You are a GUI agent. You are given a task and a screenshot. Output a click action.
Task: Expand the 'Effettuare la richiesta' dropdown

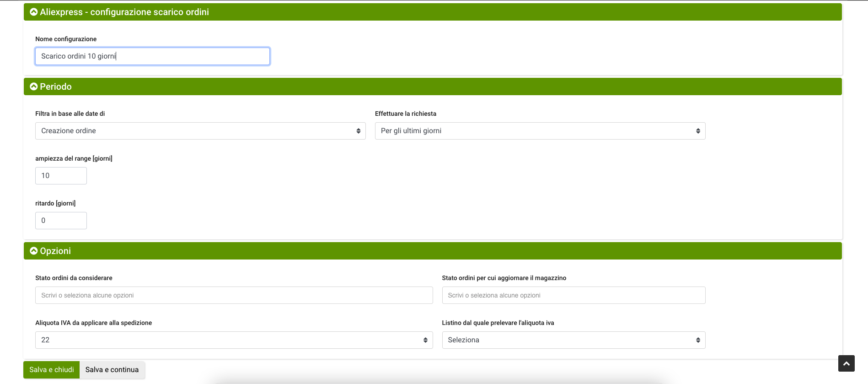(540, 131)
